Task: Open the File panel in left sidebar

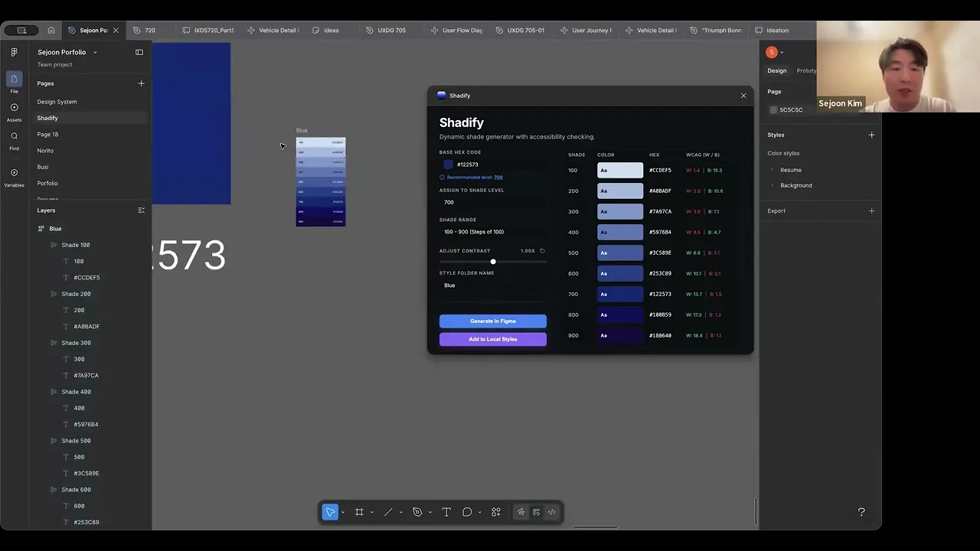Action: (x=14, y=83)
